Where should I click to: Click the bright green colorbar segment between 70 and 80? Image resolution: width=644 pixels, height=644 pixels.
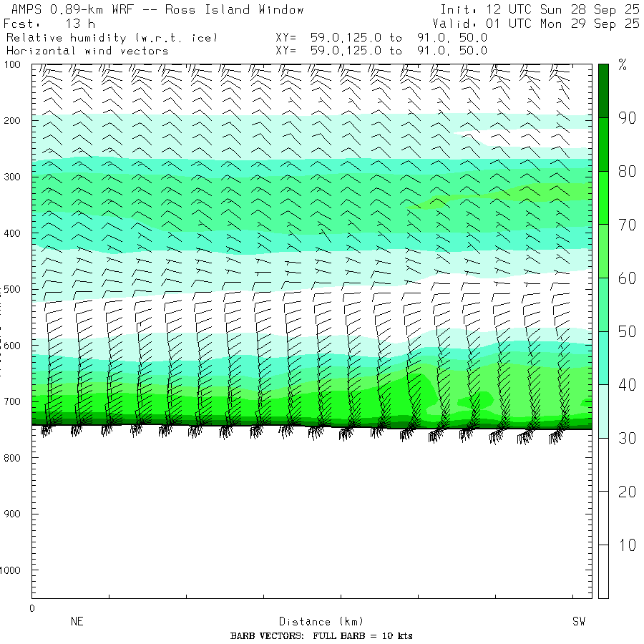pos(603,197)
